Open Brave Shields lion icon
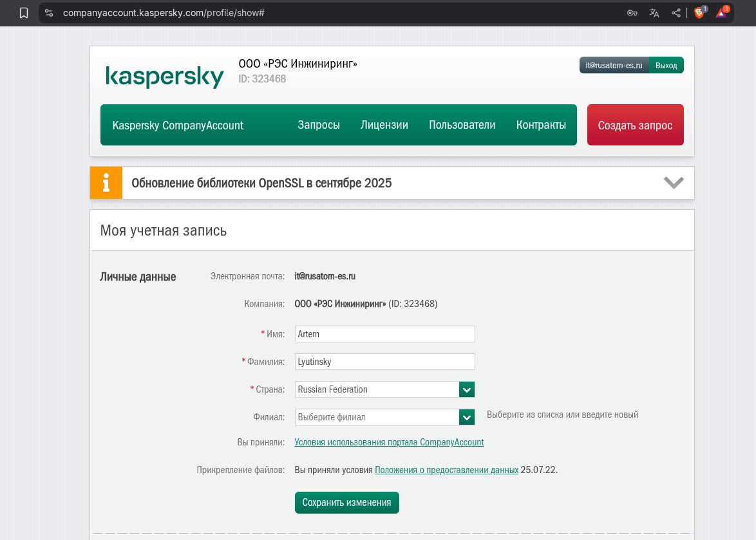 click(x=700, y=13)
